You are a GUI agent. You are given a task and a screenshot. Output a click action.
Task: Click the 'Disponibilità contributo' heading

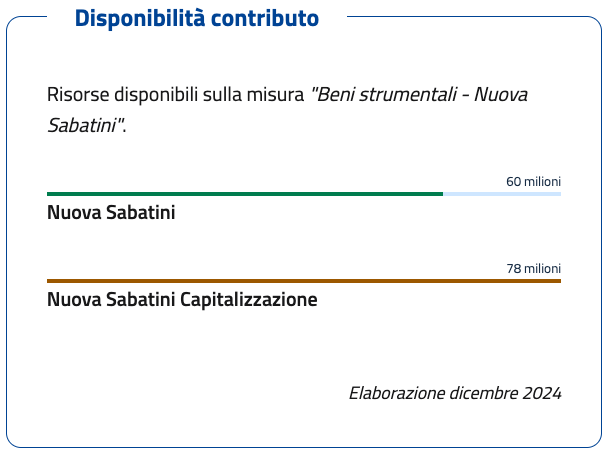[197, 18]
